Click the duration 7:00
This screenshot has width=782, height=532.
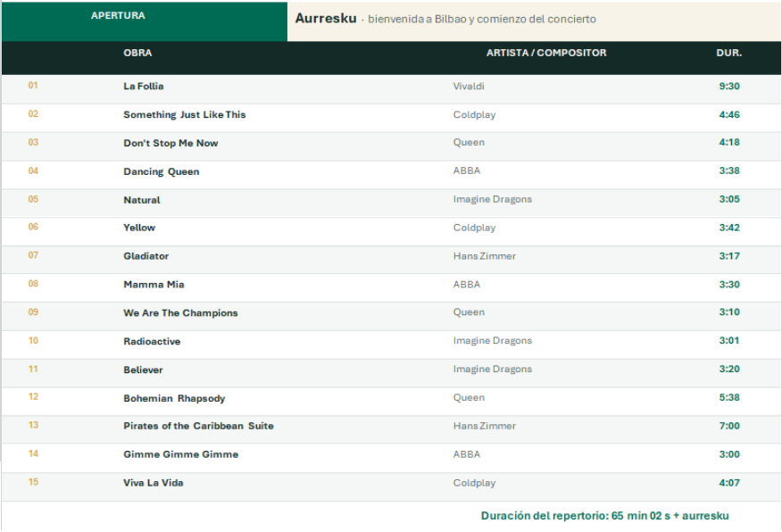pyautogui.click(x=729, y=426)
